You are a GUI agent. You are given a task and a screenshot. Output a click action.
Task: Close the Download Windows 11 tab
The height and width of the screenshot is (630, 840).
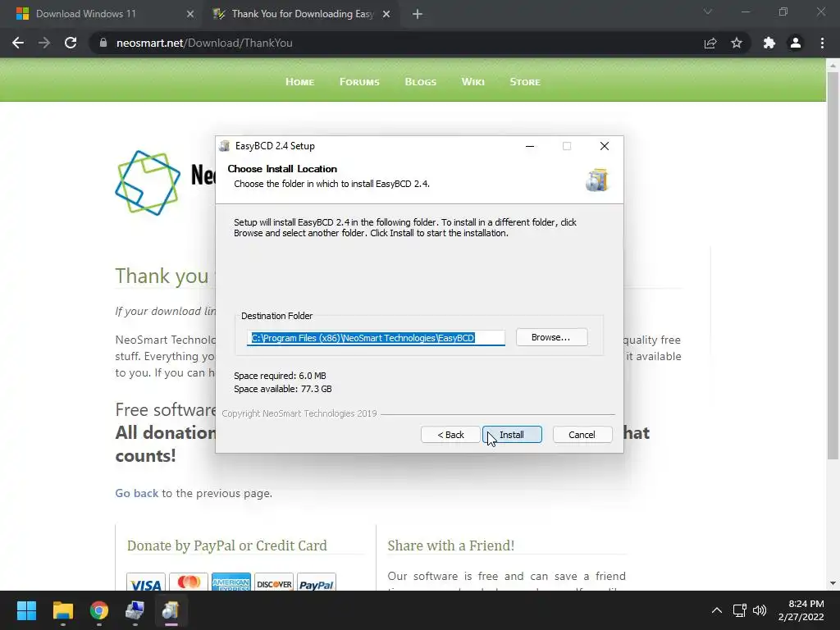click(190, 14)
